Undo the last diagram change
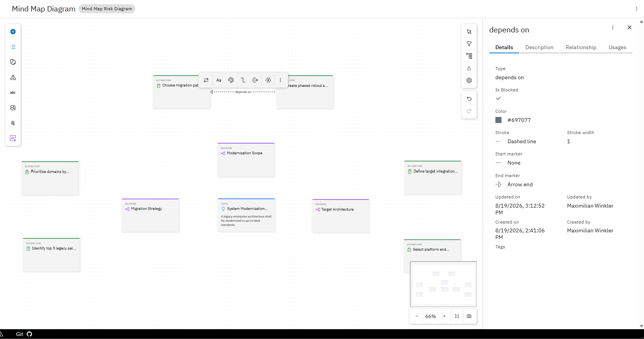This screenshot has height=339, width=644. click(x=469, y=99)
